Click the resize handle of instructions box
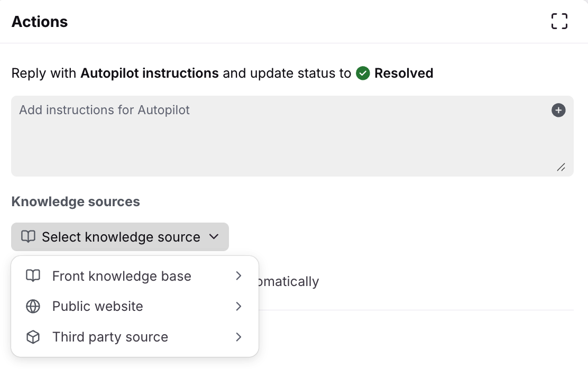 (561, 167)
